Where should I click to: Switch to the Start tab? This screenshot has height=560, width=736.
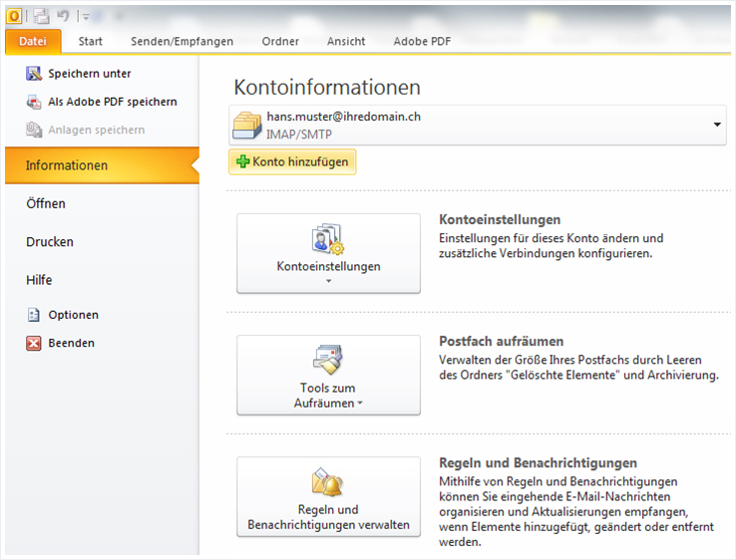coord(91,41)
